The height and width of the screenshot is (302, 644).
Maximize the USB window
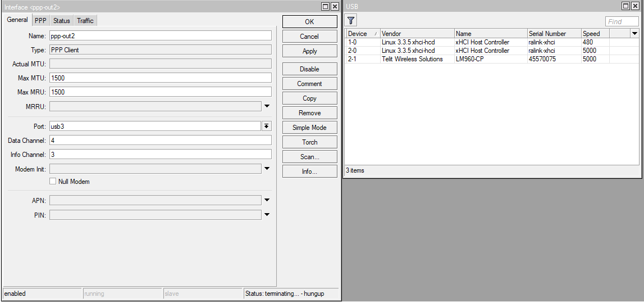pos(625,6)
